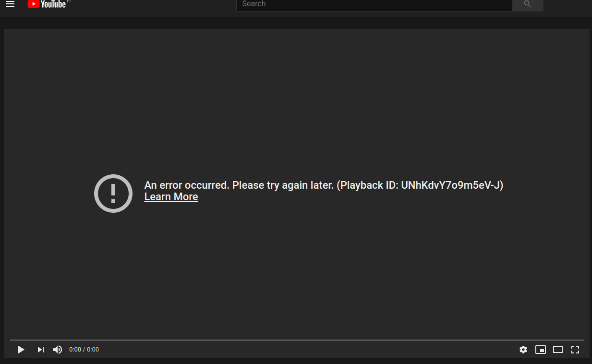Open the hamburger guide menu
The width and height of the screenshot is (592, 364).
10,4
